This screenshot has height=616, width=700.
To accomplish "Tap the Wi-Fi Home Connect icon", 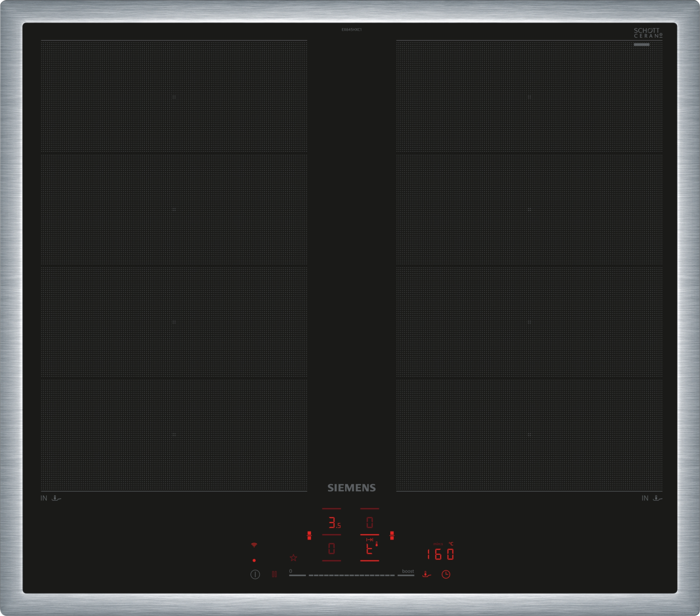I will (254, 545).
